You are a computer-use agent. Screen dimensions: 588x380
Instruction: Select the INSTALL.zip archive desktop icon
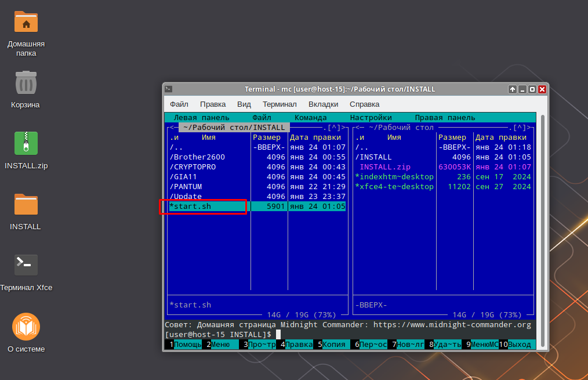tap(26, 143)
